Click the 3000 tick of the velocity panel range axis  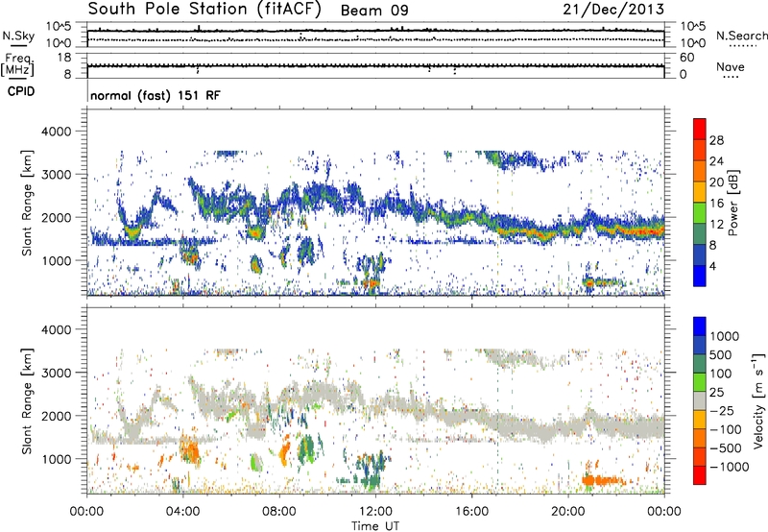[56, 373]
